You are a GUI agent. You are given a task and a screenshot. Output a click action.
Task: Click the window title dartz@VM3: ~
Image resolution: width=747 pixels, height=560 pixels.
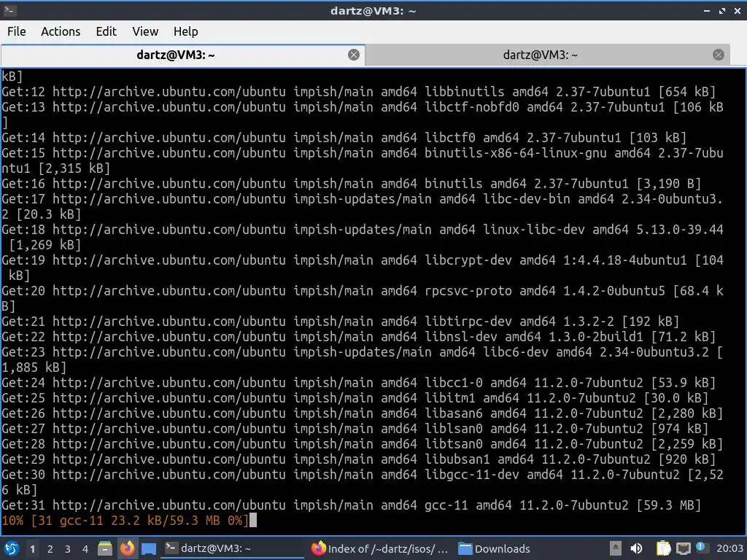pyautogui.click(x=373, y=10)
